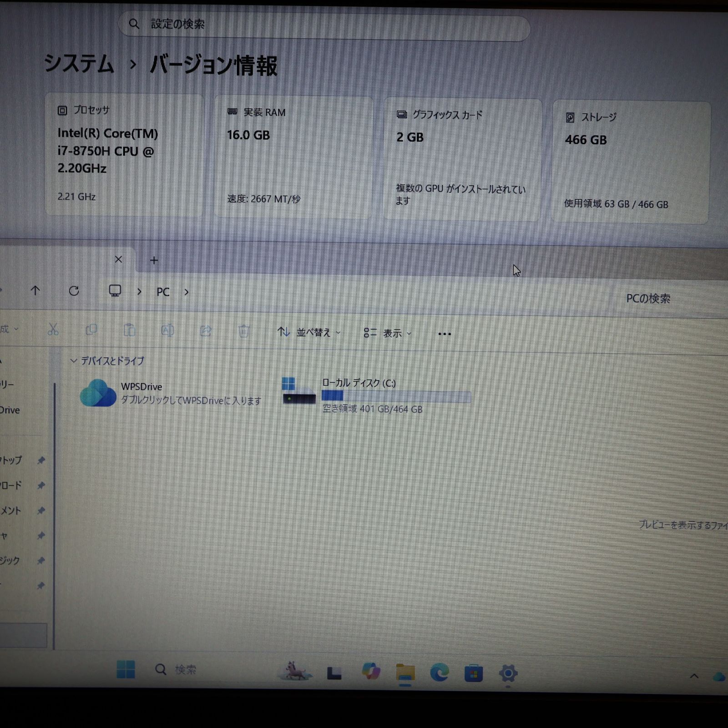Screen dimensions: 728x728
Task: Click the Copy icon in Explorer toolbar
Action: [x=91, y=329]
